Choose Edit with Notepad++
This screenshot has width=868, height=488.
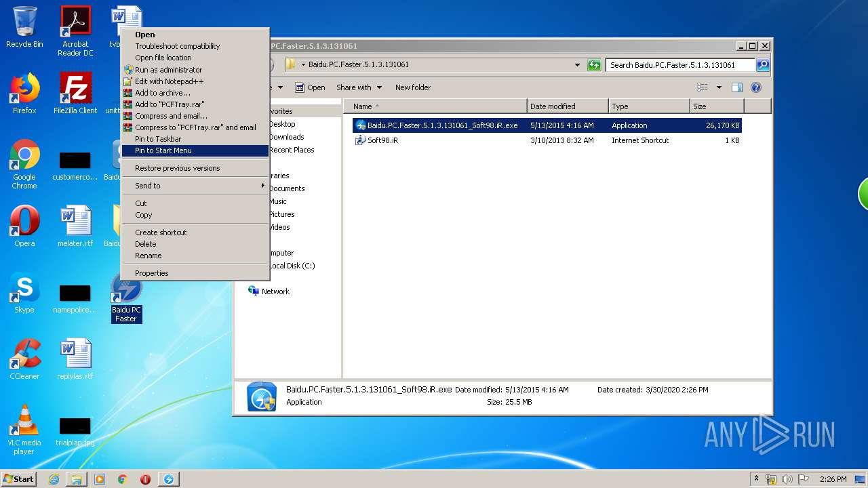click(x=195, y=81)
